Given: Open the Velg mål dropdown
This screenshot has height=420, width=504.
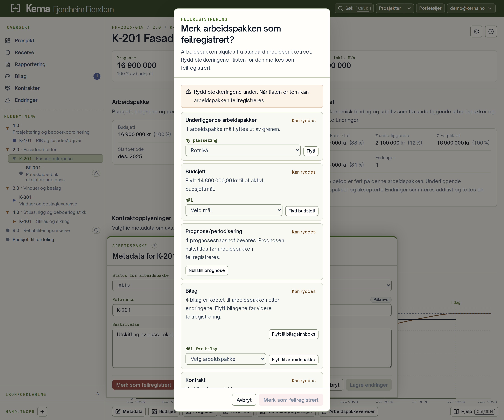Looking at the screenshot, I should [234, 210].
